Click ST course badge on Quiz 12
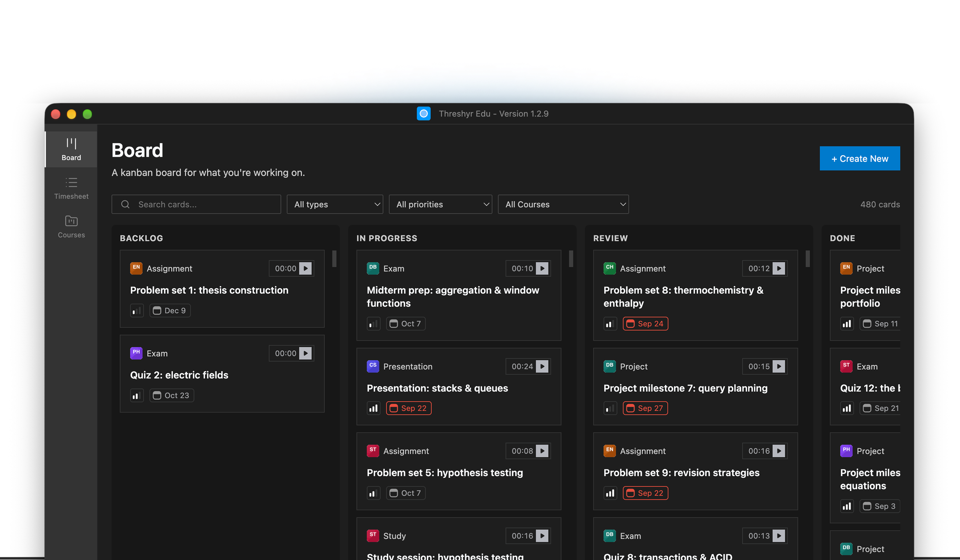The image size is (960, 560). pos(847,366)
